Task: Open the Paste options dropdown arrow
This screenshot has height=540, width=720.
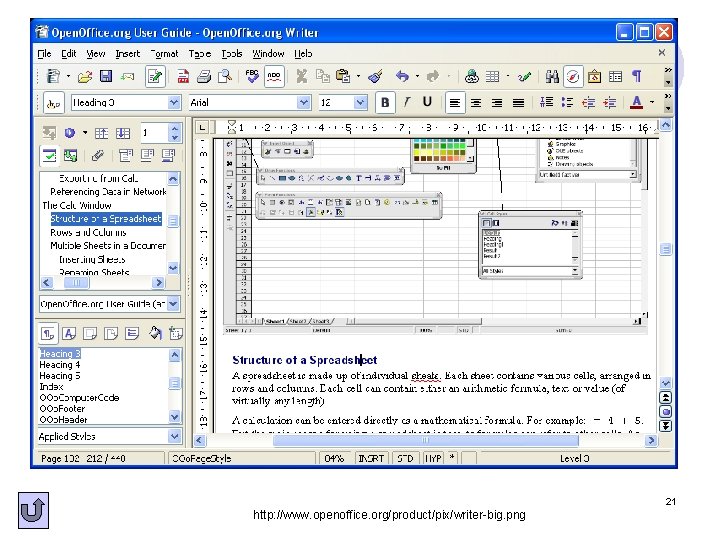Action: 358,76
